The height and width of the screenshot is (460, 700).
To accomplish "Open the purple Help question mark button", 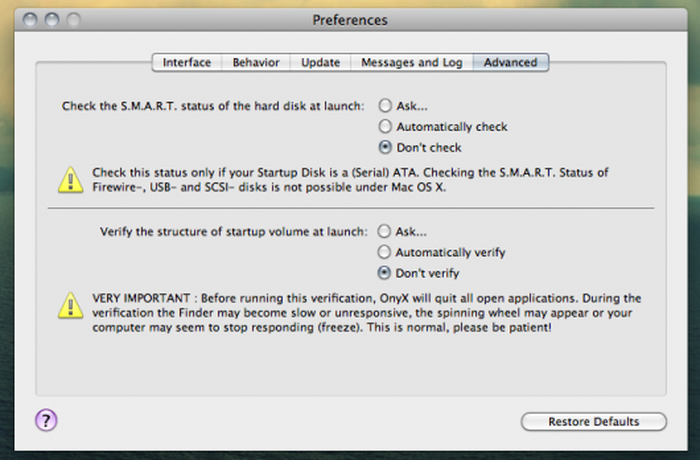I will click(x=46, y=420).
